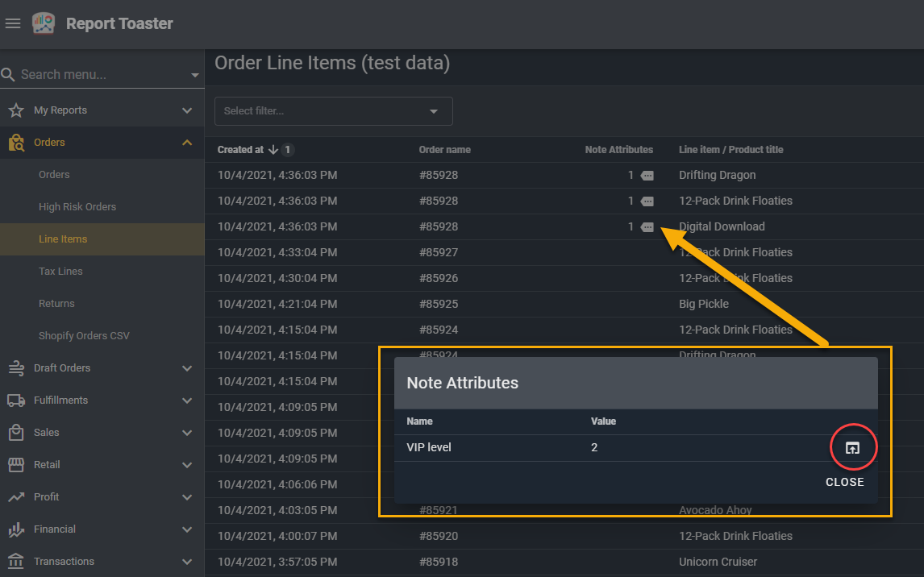
Task: Open note attributes tag icon for Drifting Dragon
Action: [647, 176]
